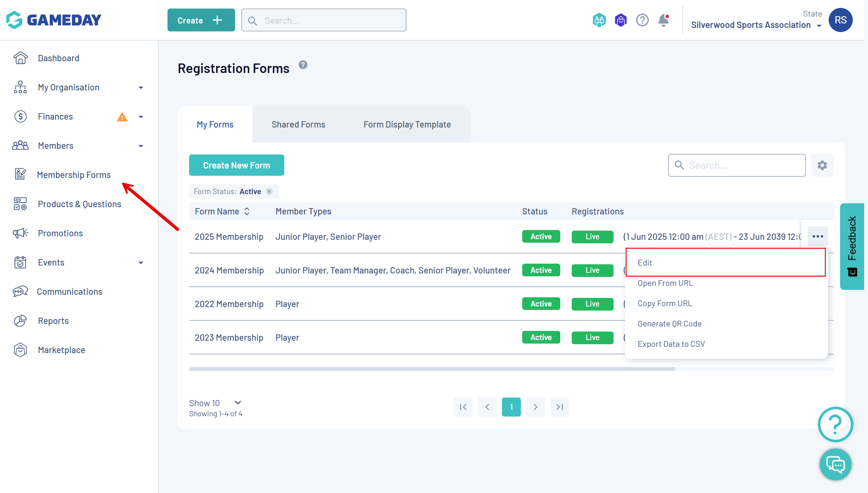Screen dimensions: 868x493
Task: Expand the My Organisation menu
Action: pos(141,88)
